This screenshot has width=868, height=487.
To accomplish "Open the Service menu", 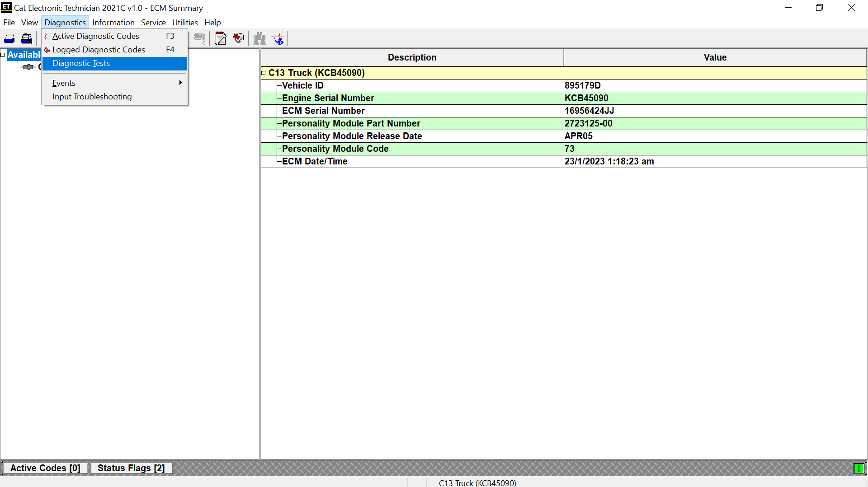I will click(x=153, y=22).
